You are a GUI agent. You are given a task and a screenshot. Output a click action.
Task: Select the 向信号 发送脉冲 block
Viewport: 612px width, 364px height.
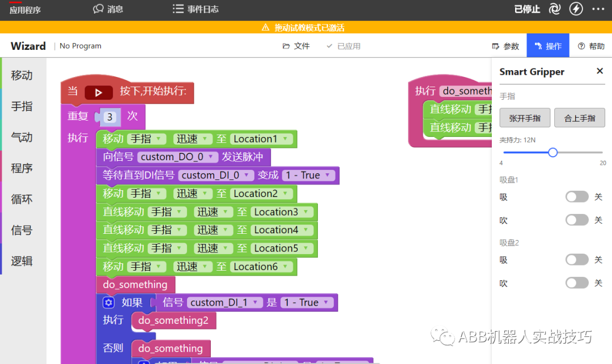coord(184,157)
